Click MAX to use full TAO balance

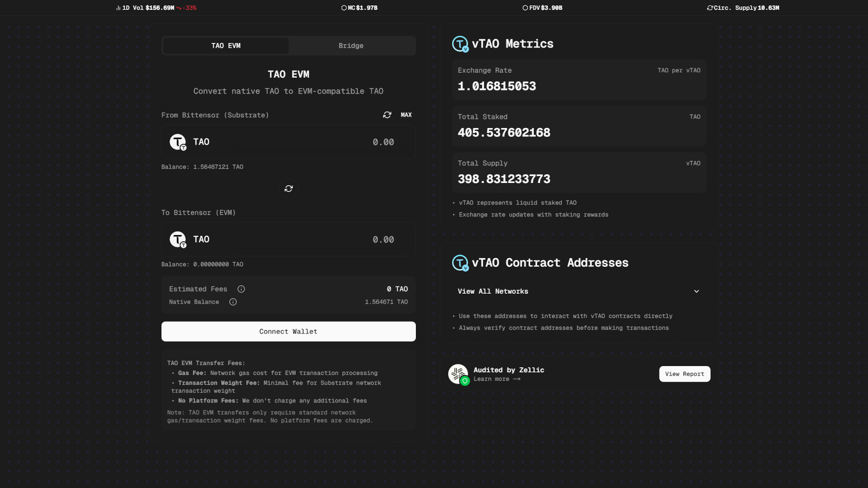(406, 115)
